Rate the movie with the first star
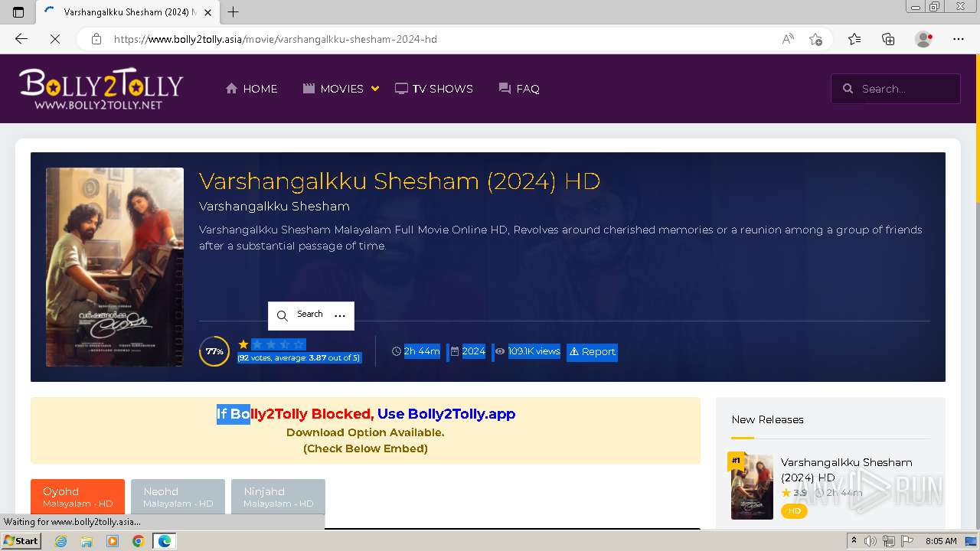 [x=243, y=344]
